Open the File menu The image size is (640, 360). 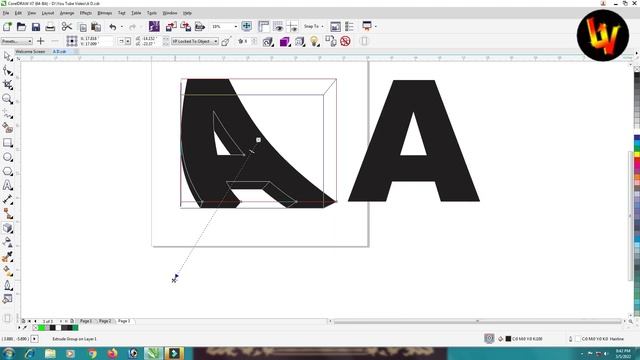click(x=6, y=13)
